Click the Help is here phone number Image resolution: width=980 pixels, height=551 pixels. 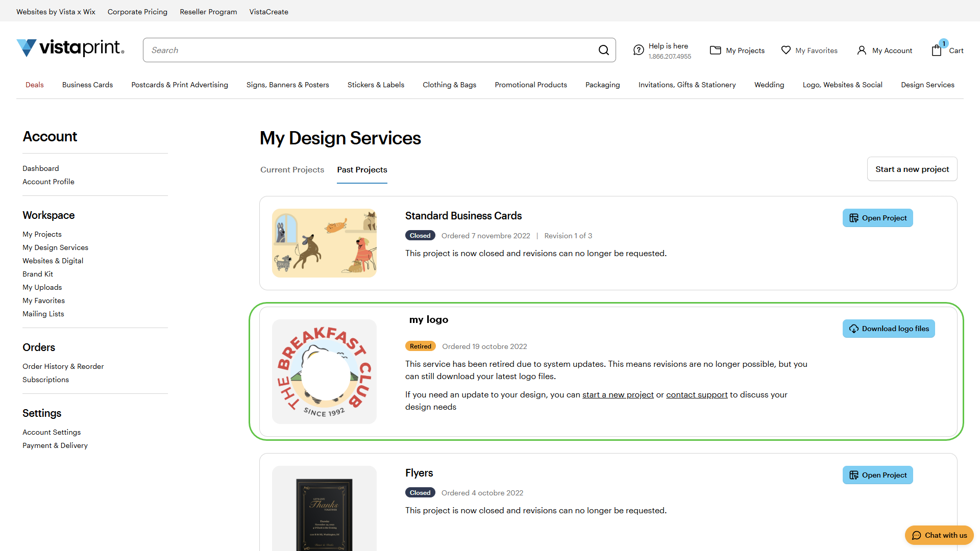click(x=670, y=57)
